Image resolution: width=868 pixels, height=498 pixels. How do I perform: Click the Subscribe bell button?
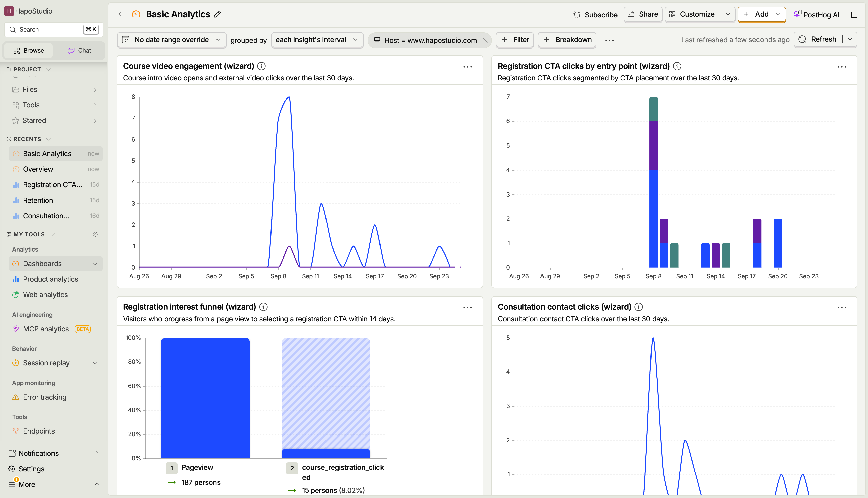[595, 14]
